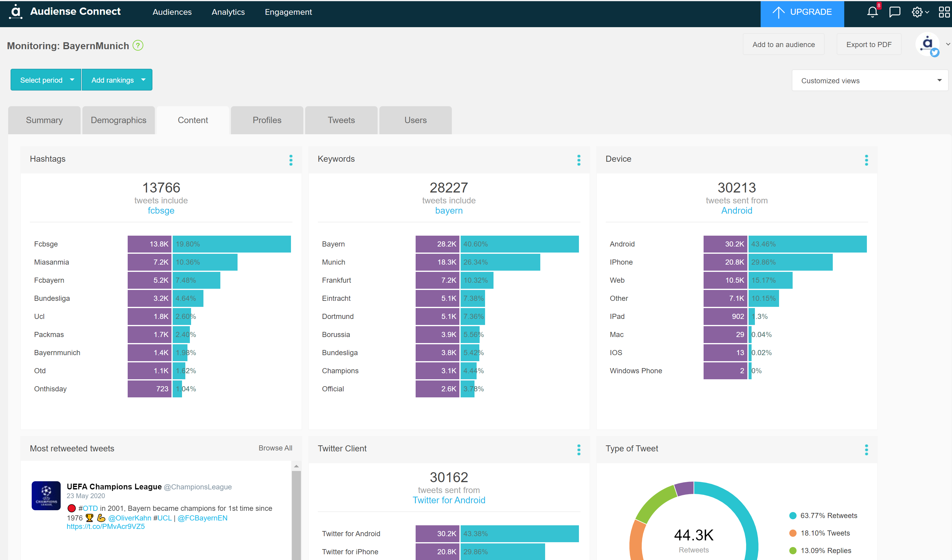Click the UEFA Champions League author name
The height and width of the screenshot is (560, 952).
[114, 486]
